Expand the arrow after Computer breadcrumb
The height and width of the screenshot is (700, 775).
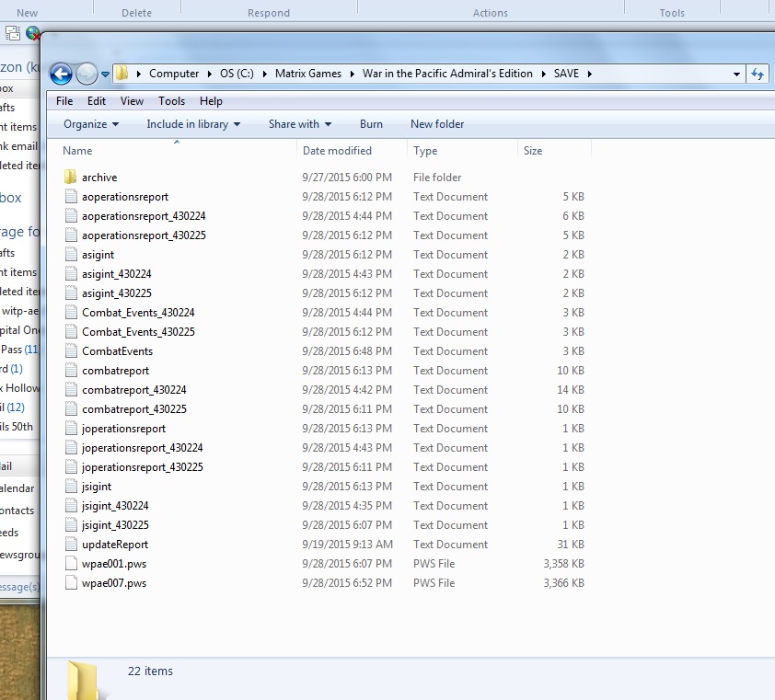pyautogui.click(x=210, y=75)
